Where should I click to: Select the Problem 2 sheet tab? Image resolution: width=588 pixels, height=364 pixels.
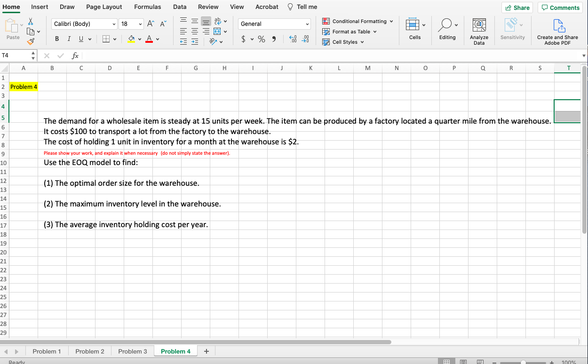89,351
